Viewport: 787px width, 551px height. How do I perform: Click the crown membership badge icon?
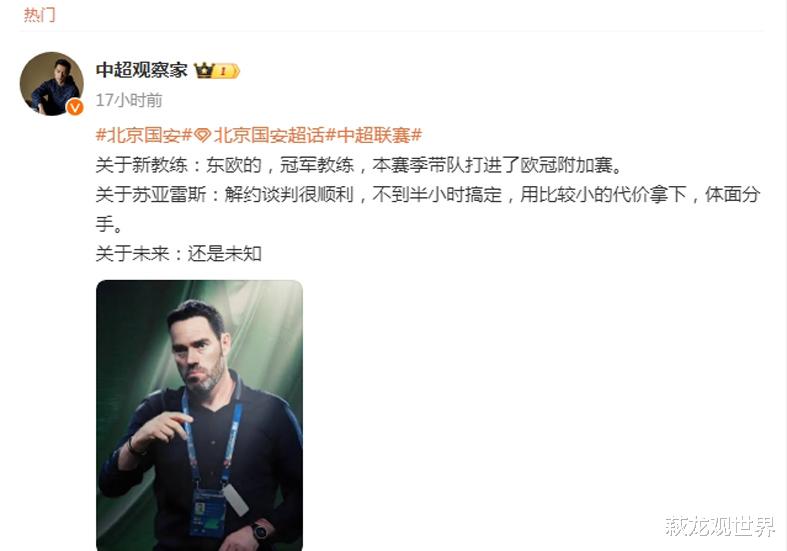[204, 71]
